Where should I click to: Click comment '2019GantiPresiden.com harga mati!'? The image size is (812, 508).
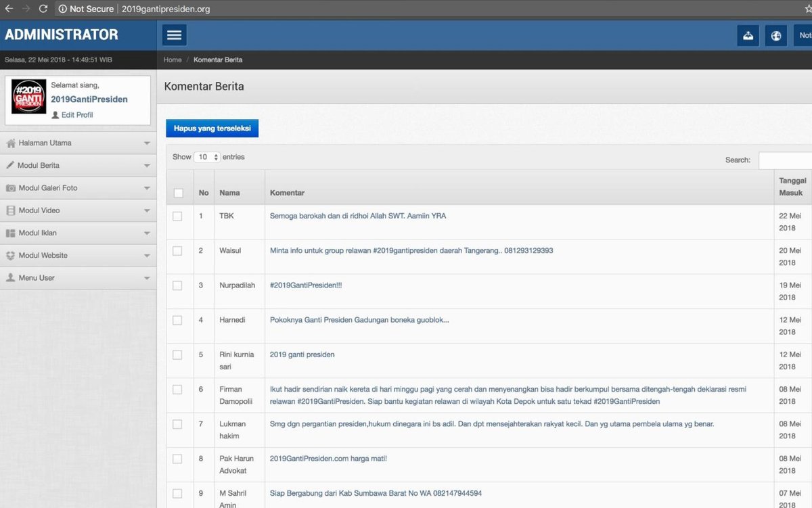(x=328, y=459)
